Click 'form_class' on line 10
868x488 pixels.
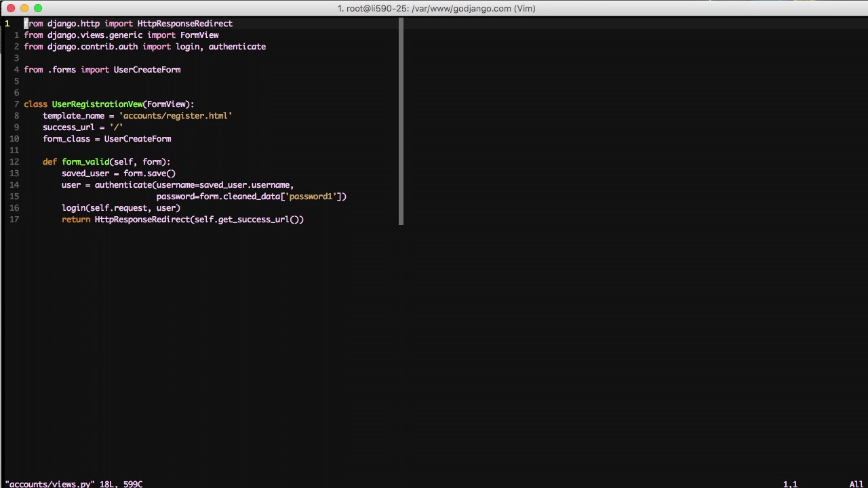[x=66, y=139]
